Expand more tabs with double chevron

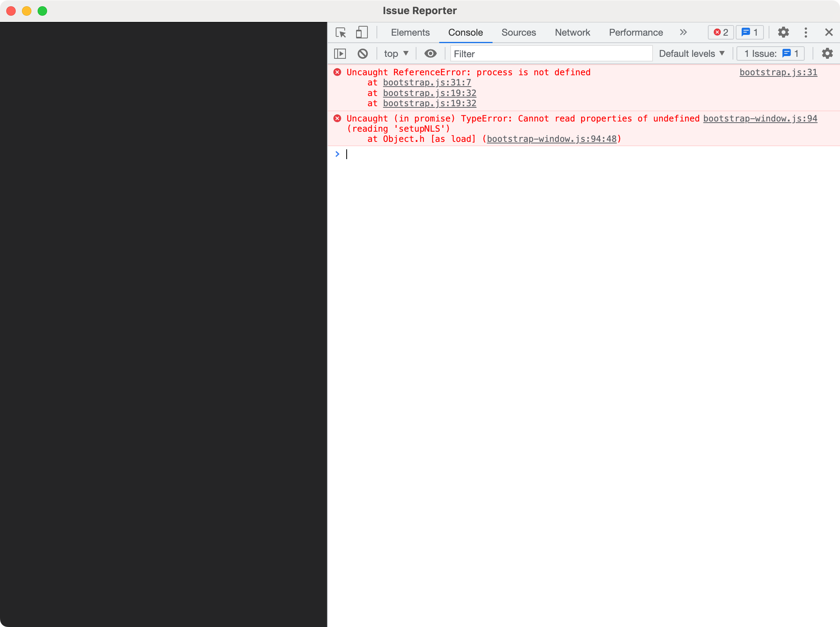(684, 33)
